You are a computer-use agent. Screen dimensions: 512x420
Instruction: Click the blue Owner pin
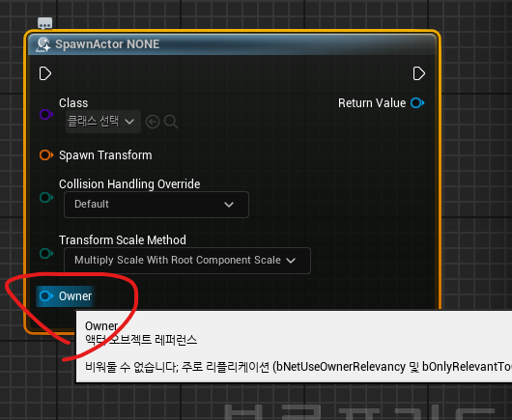pos(46,296)
